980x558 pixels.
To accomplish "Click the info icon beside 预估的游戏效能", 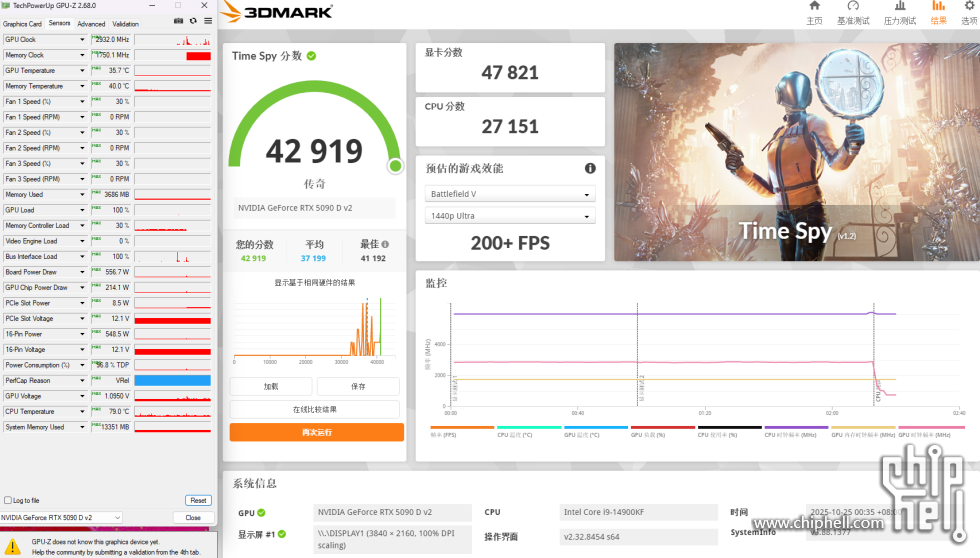I will [590, 168].
